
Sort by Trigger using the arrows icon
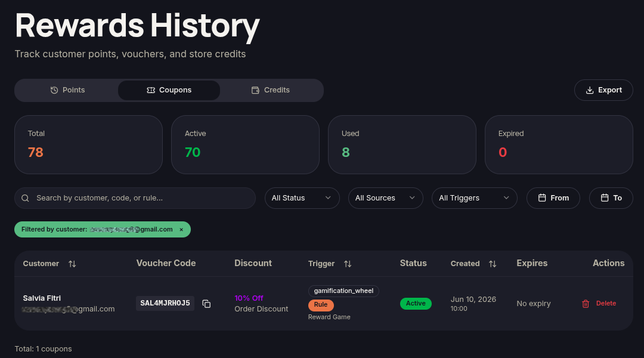click(x=348, y=264)
